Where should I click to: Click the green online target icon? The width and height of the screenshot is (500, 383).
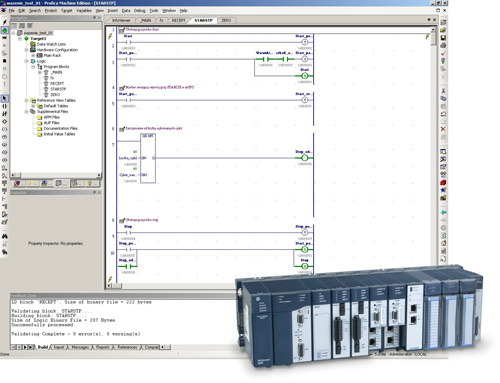coord(5,30)
